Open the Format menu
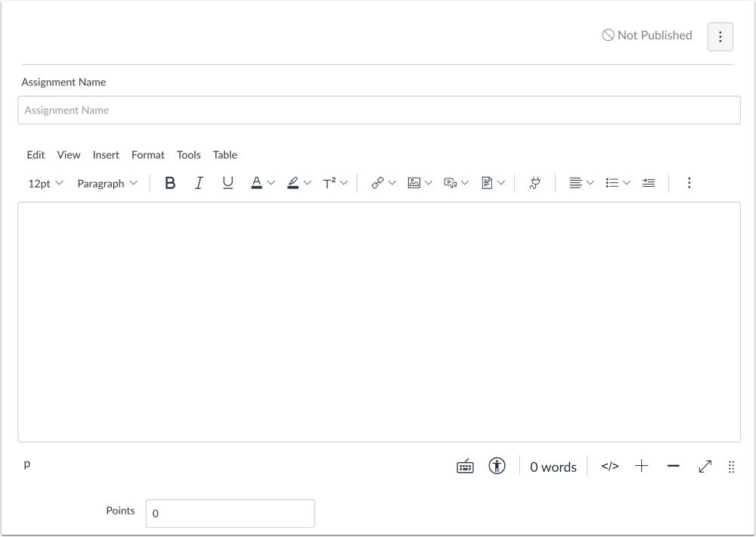 (147, 155)
